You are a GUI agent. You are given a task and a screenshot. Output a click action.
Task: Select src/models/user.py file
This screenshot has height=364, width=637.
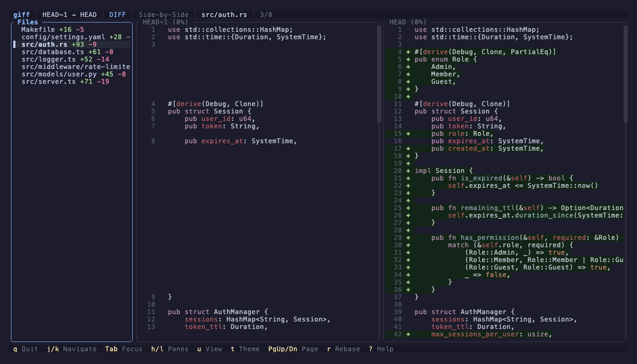tap(72, 74)
